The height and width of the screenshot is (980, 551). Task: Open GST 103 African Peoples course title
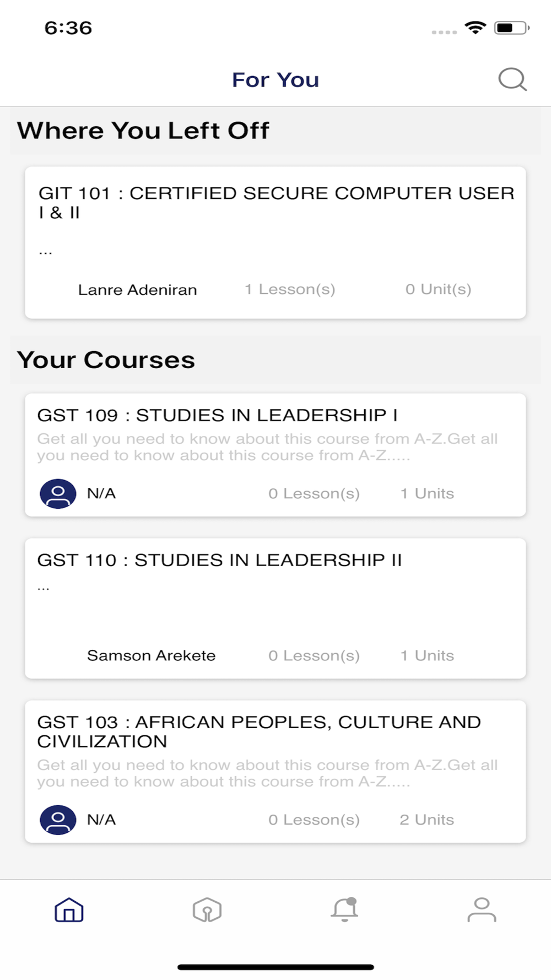pyautogui.click(x=259, y=731)
